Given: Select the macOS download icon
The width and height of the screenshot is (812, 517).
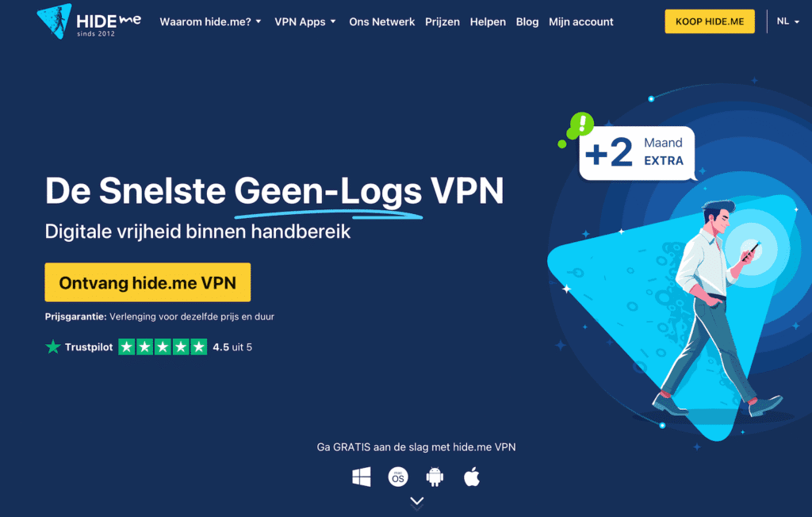Looking at the screenshot, I should pos(398,477).
